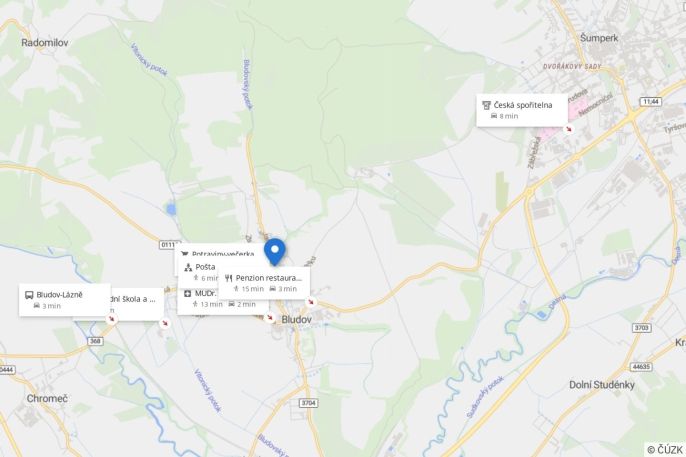Open the Bludov-Lázně bus stop card
Screen dimensions: 686x457
point(65,300)
